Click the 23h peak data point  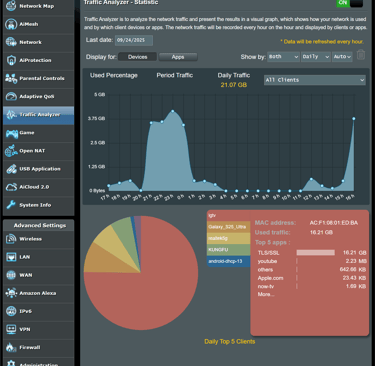point(173,111)
